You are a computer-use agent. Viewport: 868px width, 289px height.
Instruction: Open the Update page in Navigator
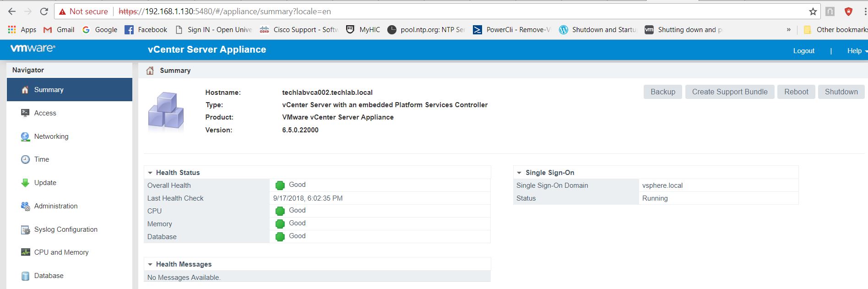pos(70,183)
